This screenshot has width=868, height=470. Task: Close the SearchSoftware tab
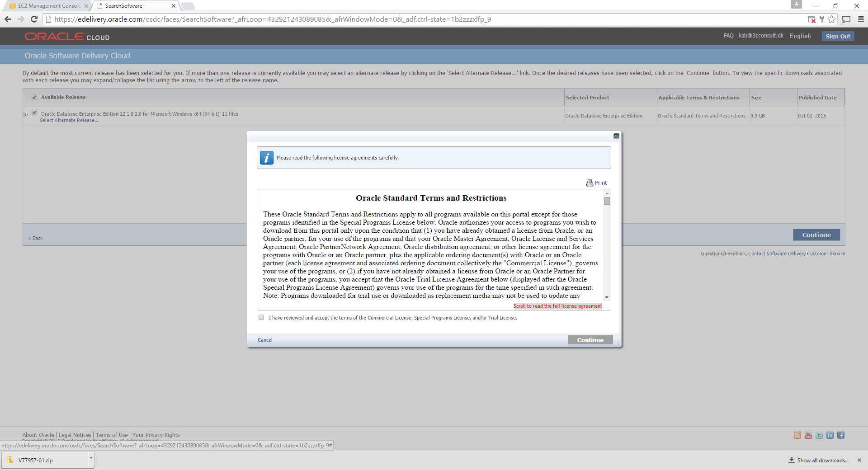[x=174, y=6]
